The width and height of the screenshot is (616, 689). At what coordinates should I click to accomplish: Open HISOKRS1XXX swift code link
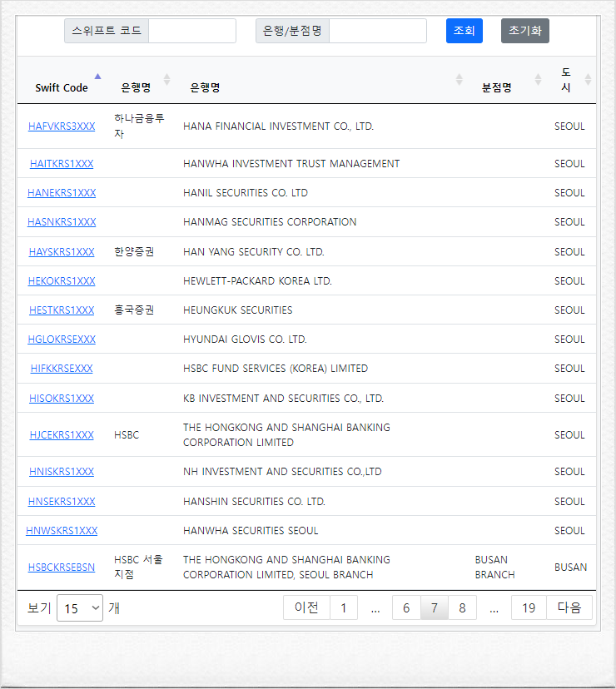(62, 399)
